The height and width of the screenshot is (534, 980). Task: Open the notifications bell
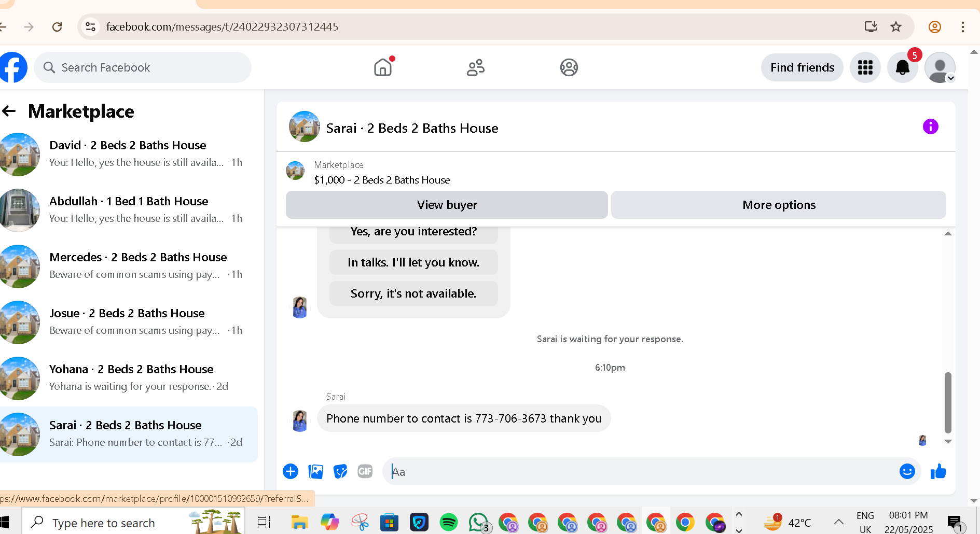click(903, 67)
